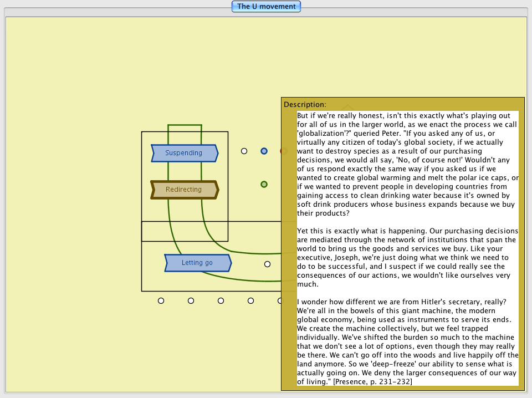Click the fourth circle in the bottom row
The height and width of the screenshot is (398, 532).
(x=250, y=300)
